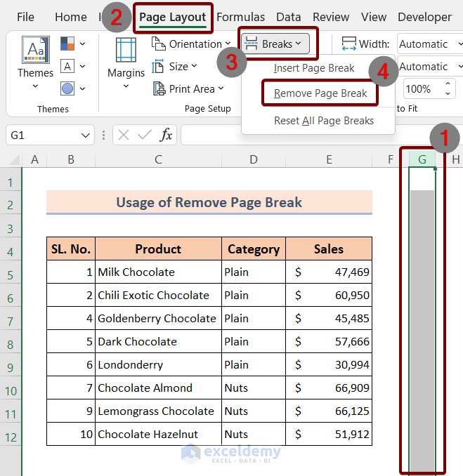Switch to the Page Layout tab
This screenshot has width=463, height=476.
pos(173,17)
